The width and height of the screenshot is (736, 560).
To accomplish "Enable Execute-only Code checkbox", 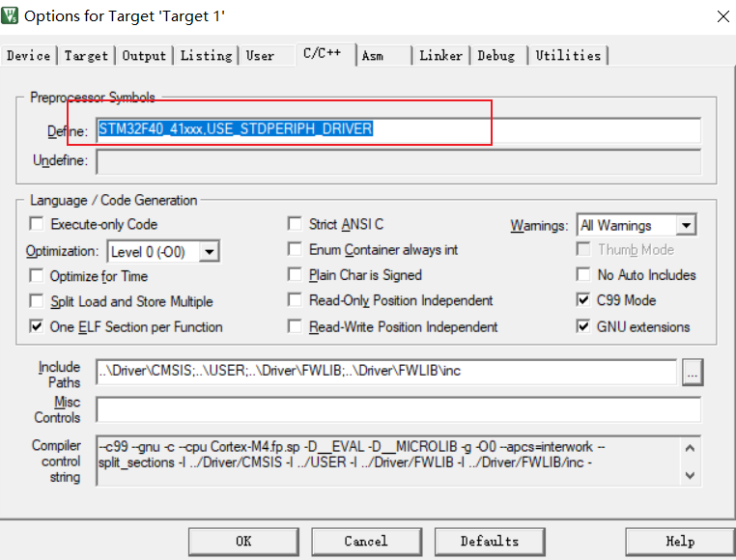I will 36,223.
